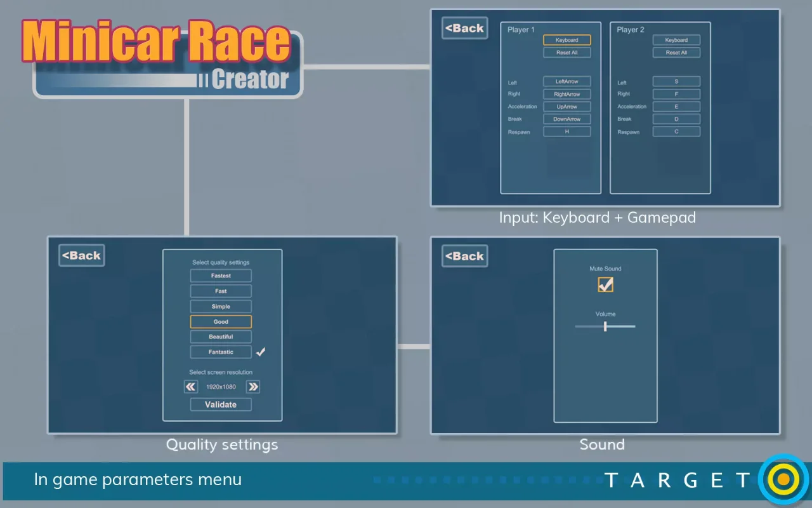The height and width of the screenshot is (508, 812).
Task: Click the Volume slider handle
Action: pos(605,326)
